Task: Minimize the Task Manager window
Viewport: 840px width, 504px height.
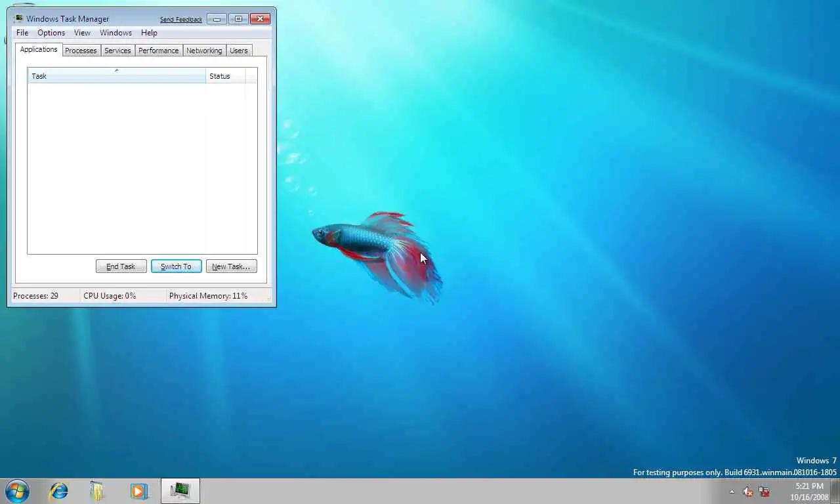Action: coord(217,19)
